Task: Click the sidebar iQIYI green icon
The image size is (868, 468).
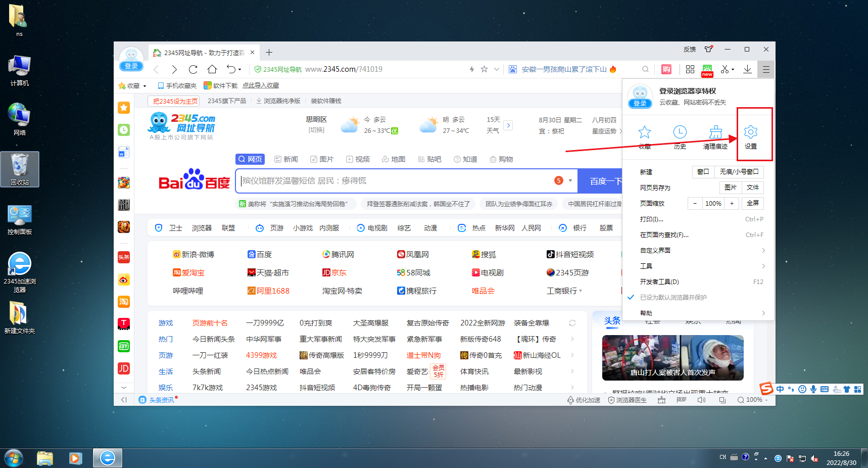Action: pyautogui.click(x=124, y=346)
